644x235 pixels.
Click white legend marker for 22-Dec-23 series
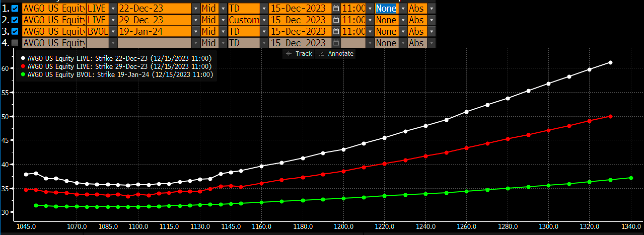tap(23, 58)
